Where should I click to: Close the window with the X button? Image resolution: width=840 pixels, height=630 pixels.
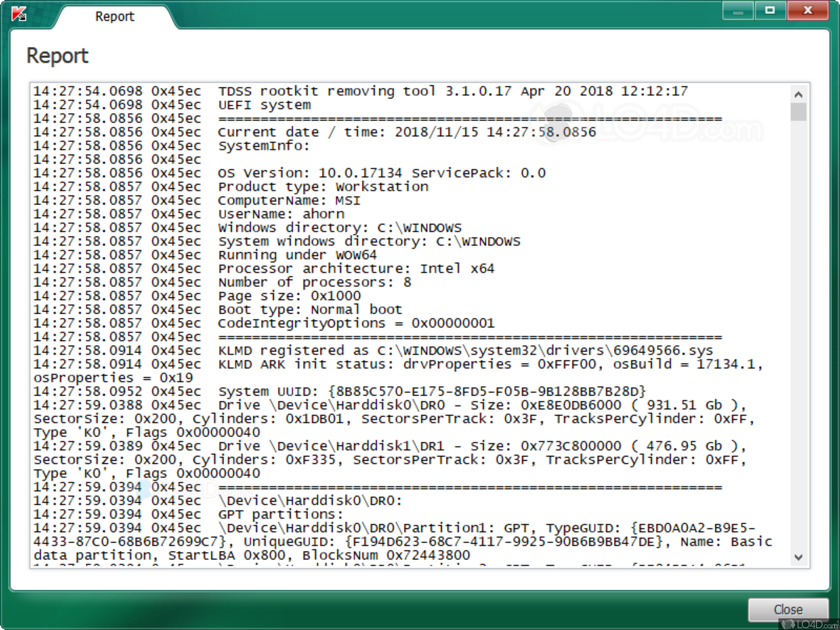coord(808,10)
